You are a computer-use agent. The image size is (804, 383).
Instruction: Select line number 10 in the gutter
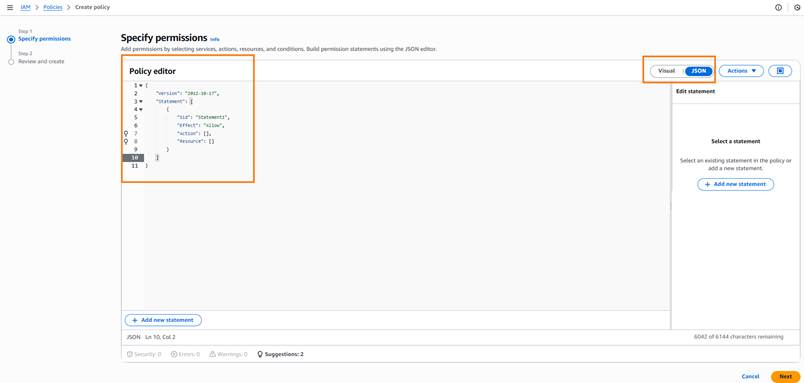133,157
